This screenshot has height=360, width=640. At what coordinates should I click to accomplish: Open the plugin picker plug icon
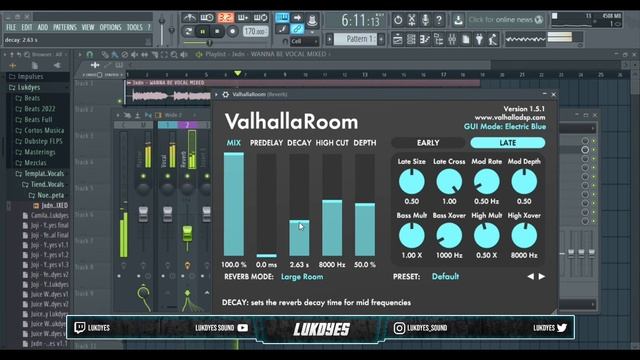pyautogui.click(x=479, y=40)
